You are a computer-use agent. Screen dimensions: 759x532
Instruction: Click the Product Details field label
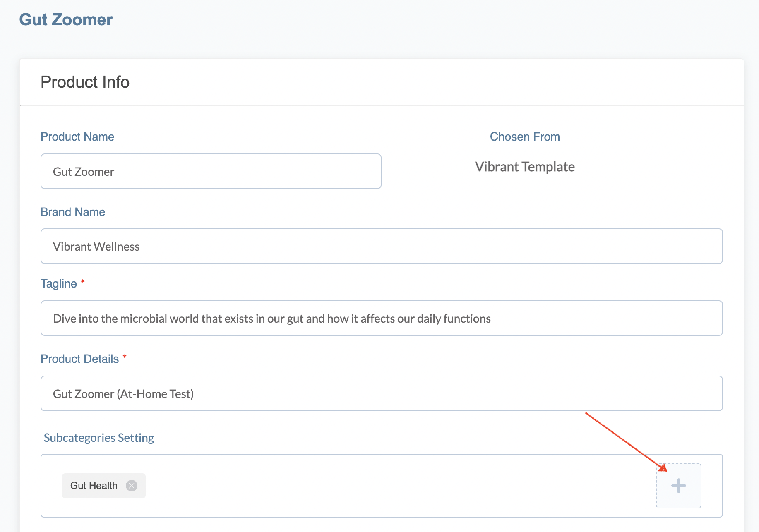tap(80, 359)
